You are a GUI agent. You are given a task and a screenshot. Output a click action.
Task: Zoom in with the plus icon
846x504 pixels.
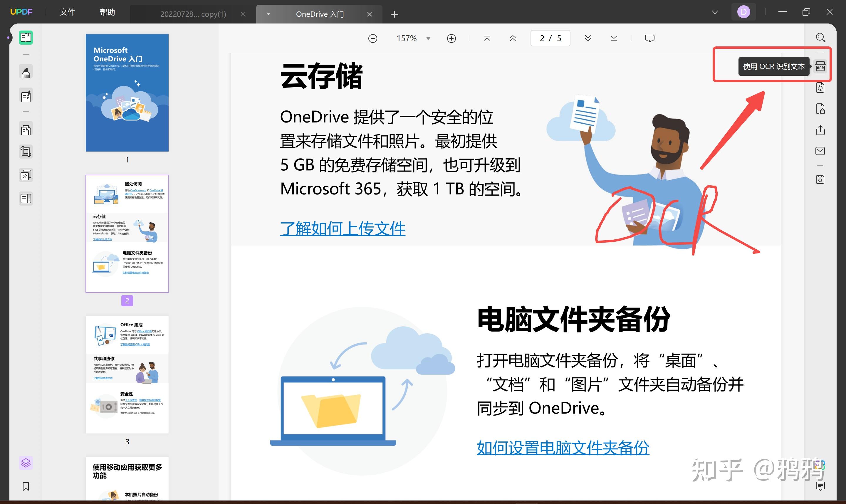451,38
